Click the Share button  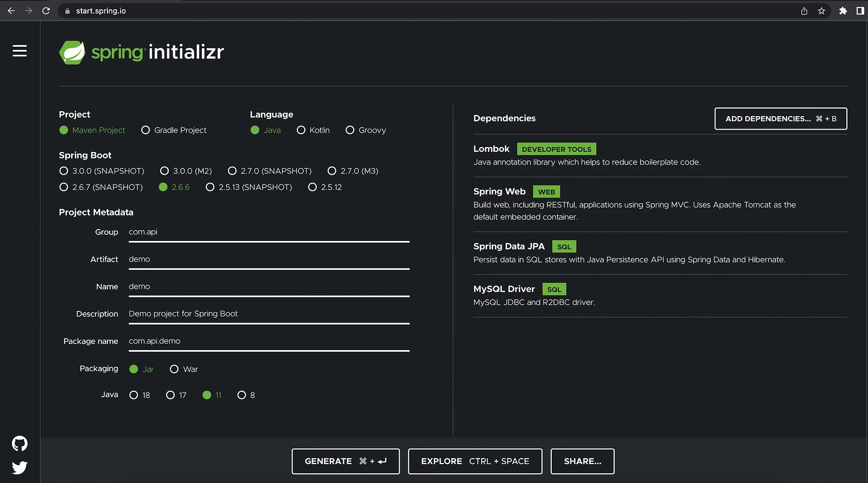[x=583, y=461]
